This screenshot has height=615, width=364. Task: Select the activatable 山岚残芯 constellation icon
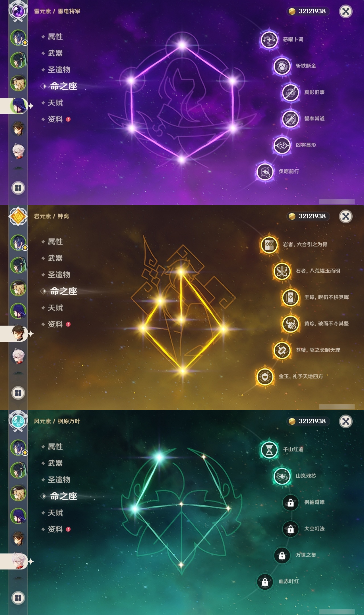pos(282,476)
